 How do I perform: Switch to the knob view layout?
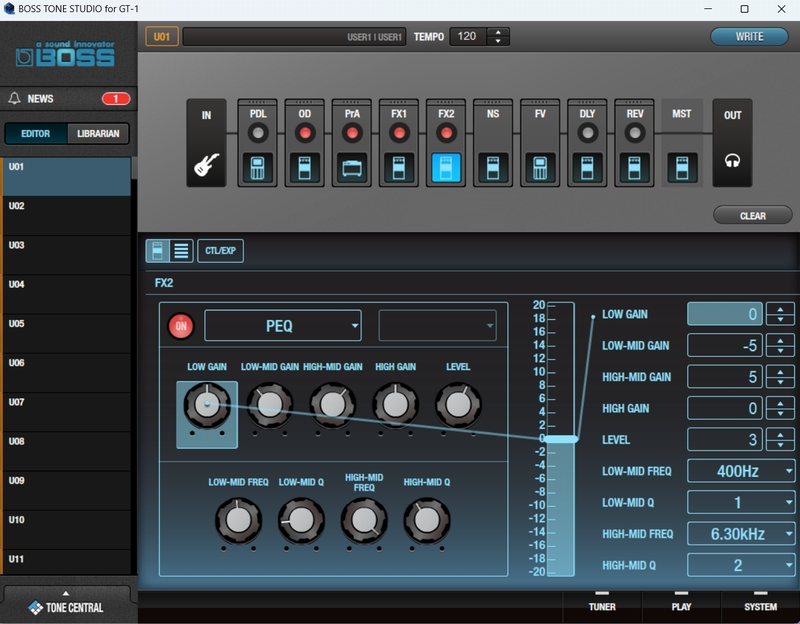(x=158, y=251)
